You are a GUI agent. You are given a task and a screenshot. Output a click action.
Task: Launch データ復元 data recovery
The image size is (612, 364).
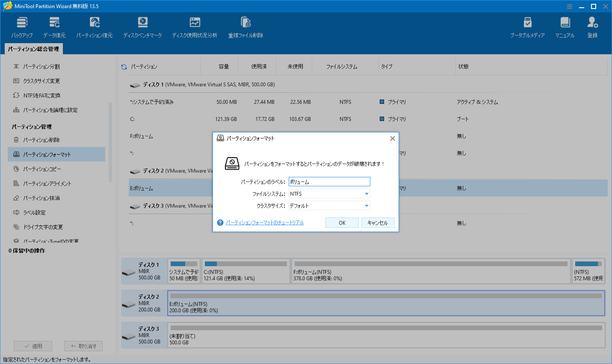pyautogui.click(x=54, y=26)
